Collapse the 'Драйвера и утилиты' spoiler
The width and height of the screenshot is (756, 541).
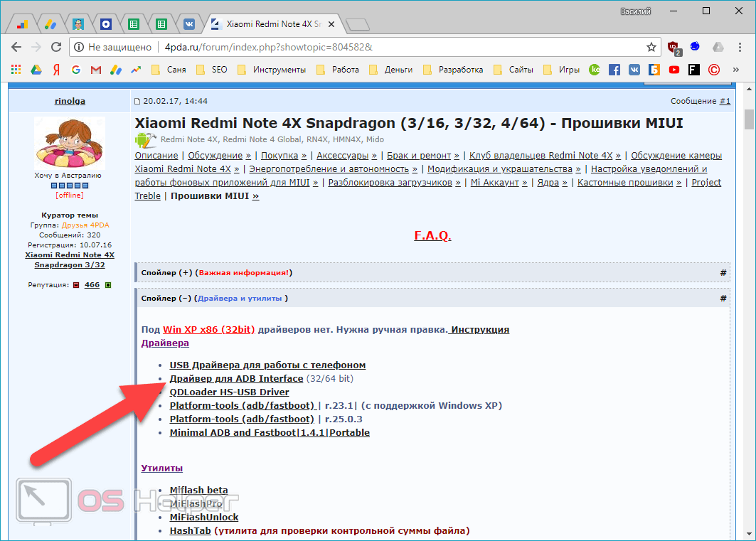[x=186, y=299]
